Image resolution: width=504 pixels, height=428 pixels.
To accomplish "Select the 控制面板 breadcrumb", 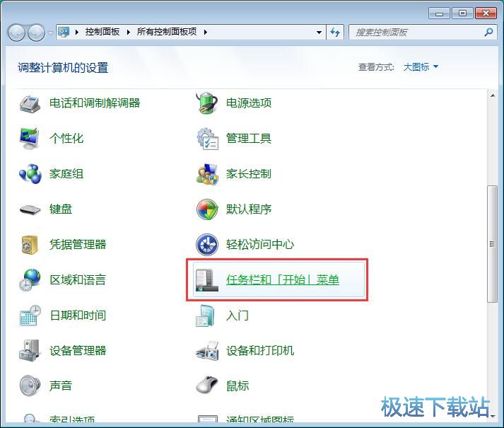I will [x=102, y=32].
